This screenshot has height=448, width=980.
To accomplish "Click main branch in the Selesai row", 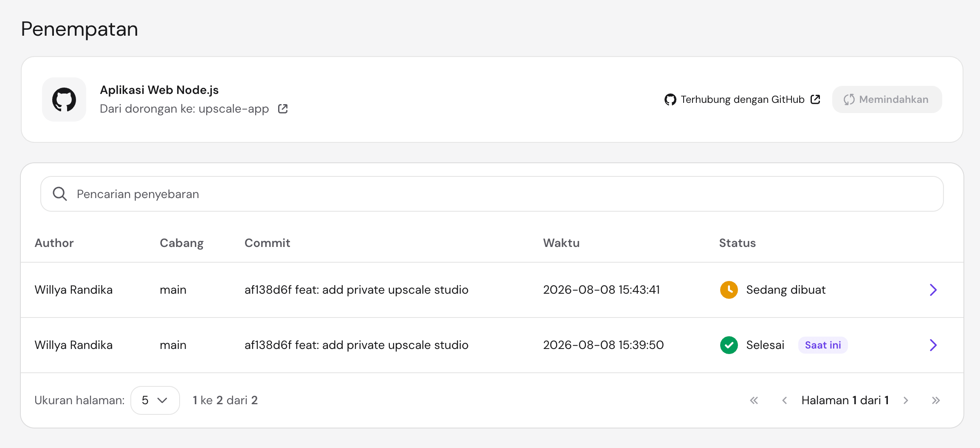I will [x=173, y=345].
